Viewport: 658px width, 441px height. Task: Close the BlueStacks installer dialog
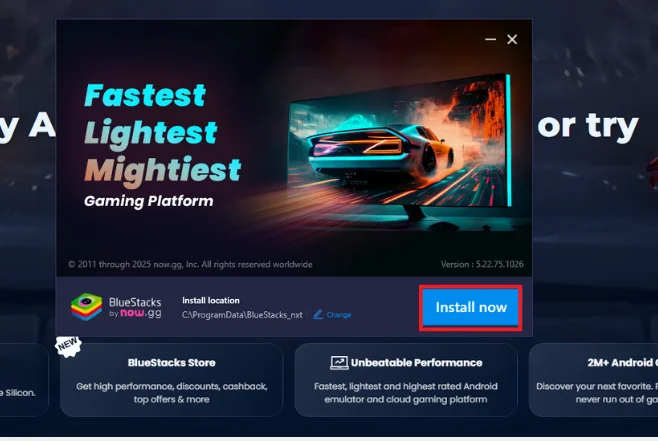(x=512, y=39)
